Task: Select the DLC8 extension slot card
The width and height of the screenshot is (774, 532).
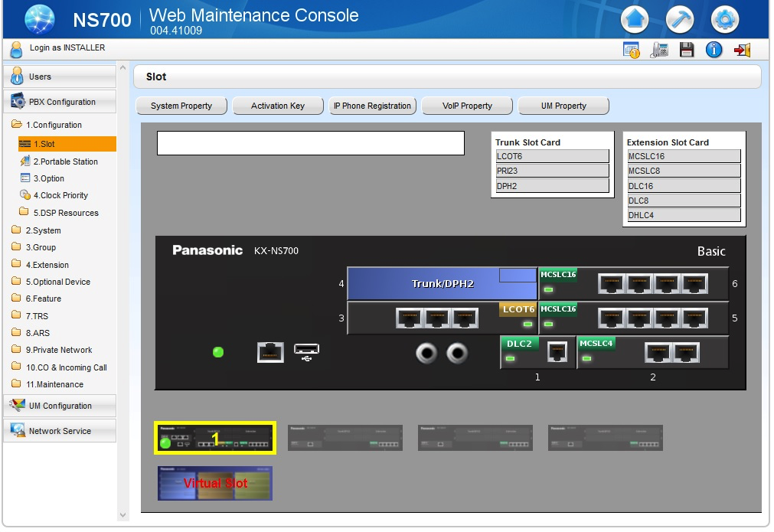Action: click(x=684, y=201)
